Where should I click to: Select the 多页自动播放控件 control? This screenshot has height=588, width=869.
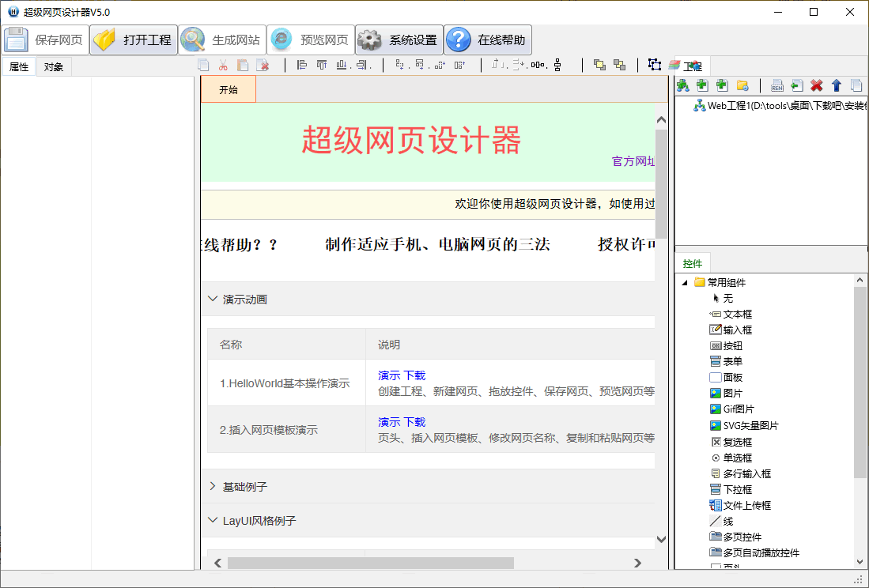point(755,552)
